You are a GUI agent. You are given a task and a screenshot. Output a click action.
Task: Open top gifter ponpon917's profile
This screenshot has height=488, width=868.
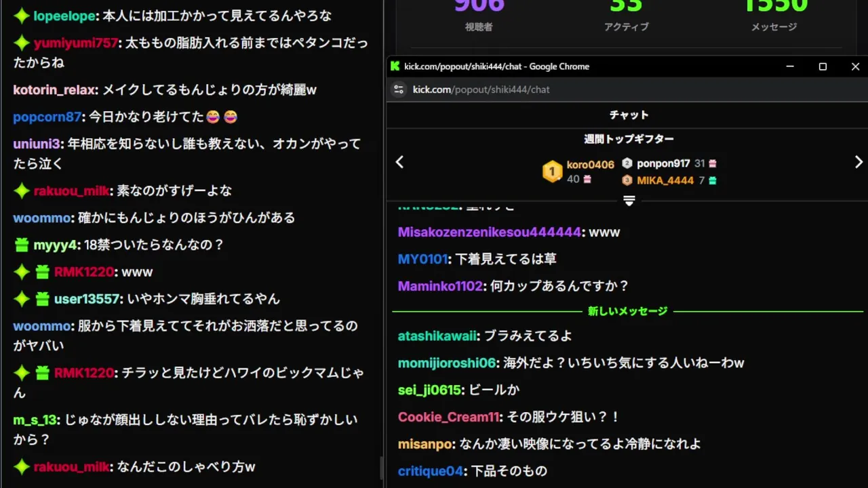pyautogui.click(x=663, y=163)
